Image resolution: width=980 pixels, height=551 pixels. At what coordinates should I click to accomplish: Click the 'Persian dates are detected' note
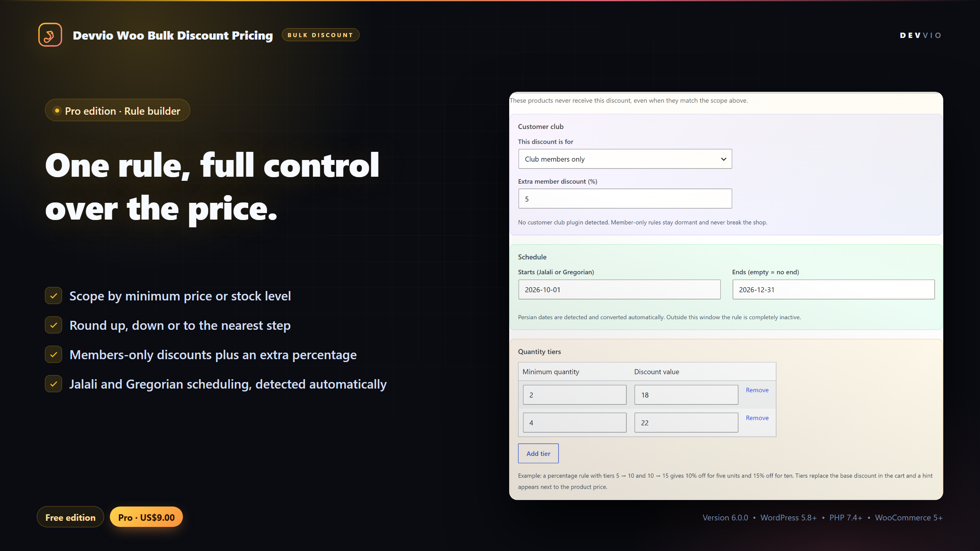[659, 317]
